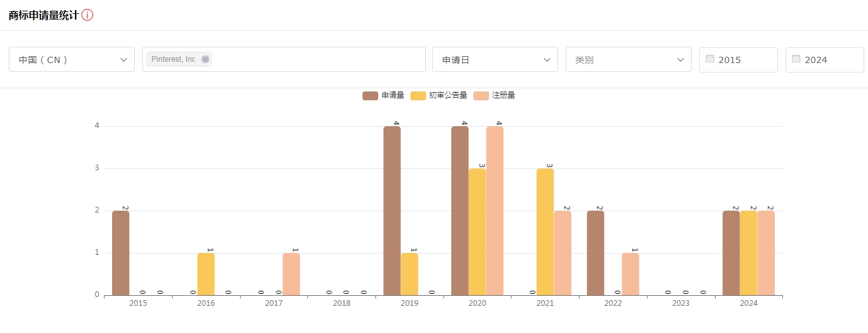Open the 中国 (CN) country dropdown

coord(72,59)
